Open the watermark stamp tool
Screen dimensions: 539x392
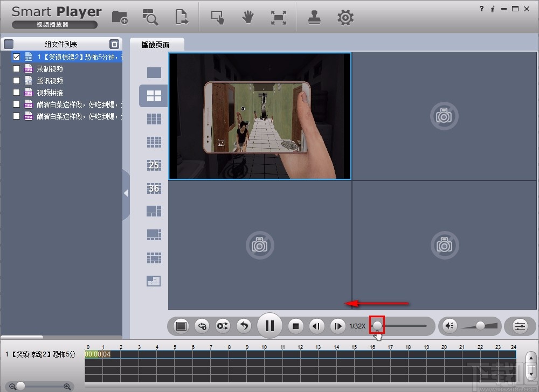(315, 17)
